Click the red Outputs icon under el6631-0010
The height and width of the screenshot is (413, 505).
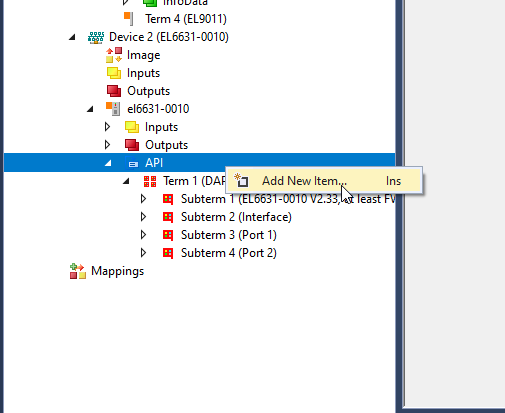(132, 145)
